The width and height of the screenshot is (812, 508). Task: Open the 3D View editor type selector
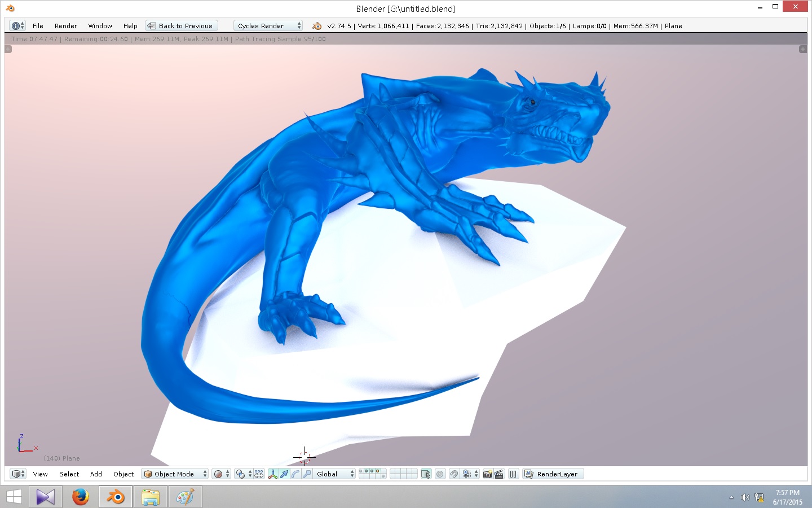[18, 474]
